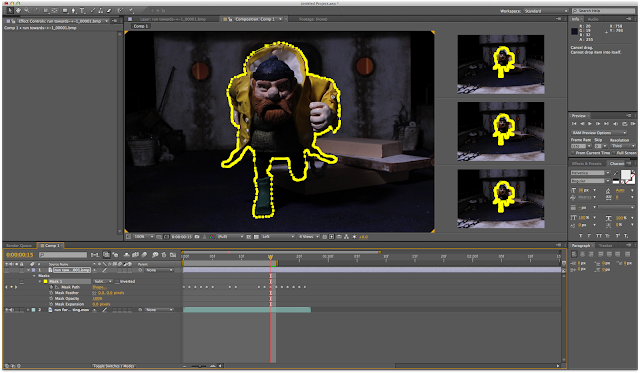Open the 4 Views layout dropdown

[x=308, y=237]
